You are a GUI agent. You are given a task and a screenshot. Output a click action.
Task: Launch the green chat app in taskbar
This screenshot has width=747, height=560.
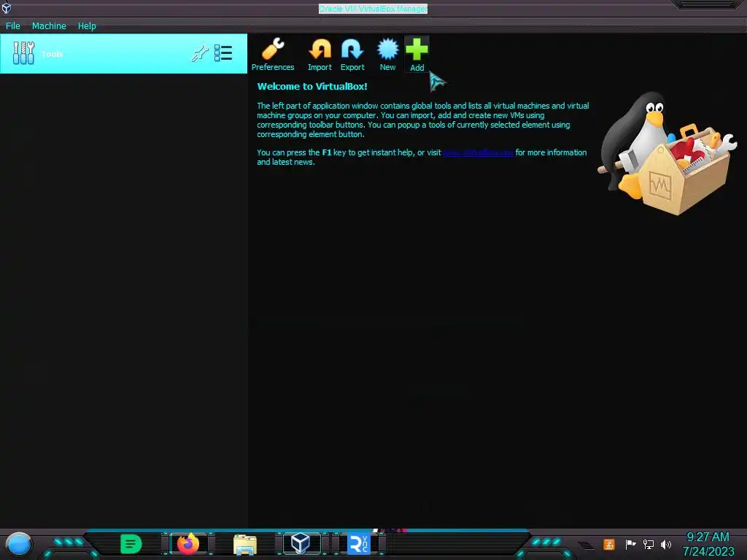coord(131,544)
